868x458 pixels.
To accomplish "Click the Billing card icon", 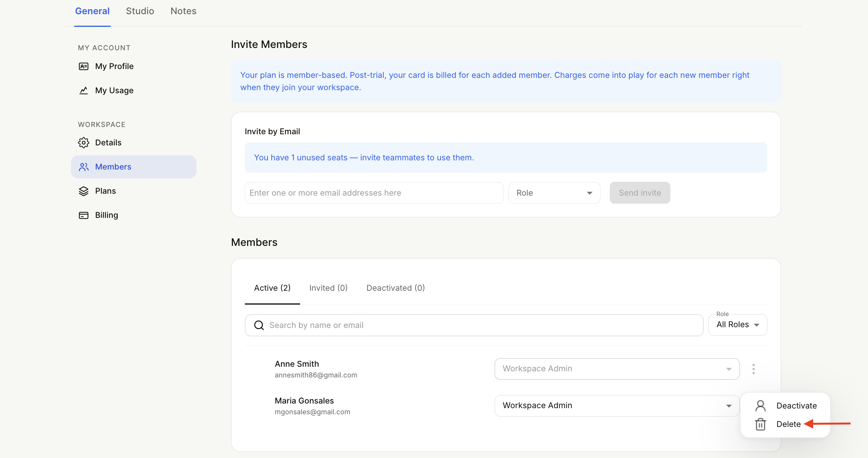I will tap(84, 215).
